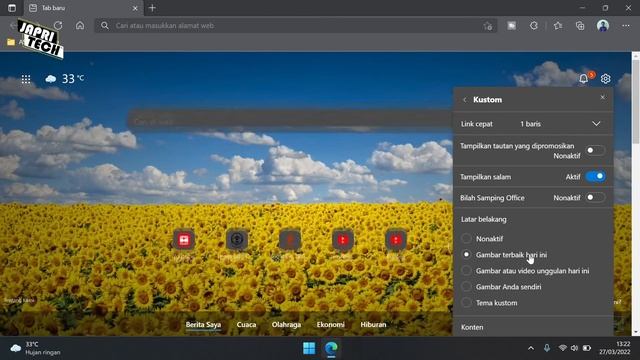Select 'Gambar atau video unggulan hari ini'
Image resolution: width=640 pixels, height=360 pixels.
pyautogui.click(x=466, y=271)
